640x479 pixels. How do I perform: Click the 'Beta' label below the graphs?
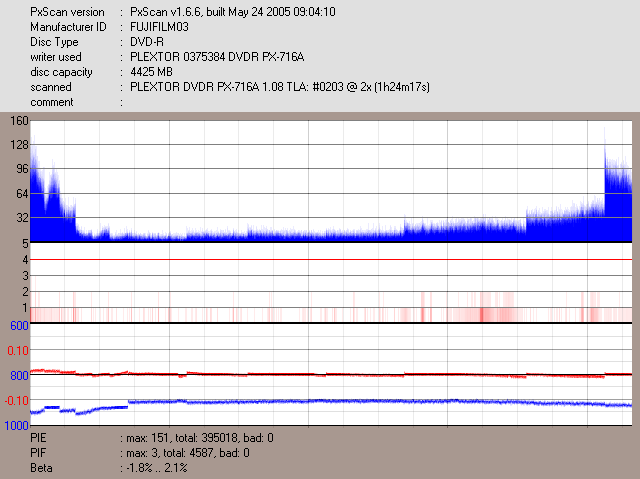(x=41, y=468)
